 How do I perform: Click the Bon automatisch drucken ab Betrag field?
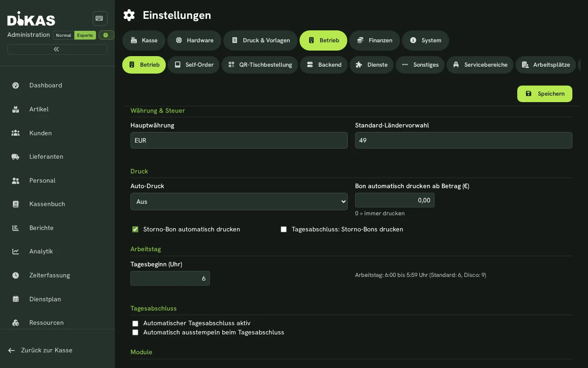395,200
